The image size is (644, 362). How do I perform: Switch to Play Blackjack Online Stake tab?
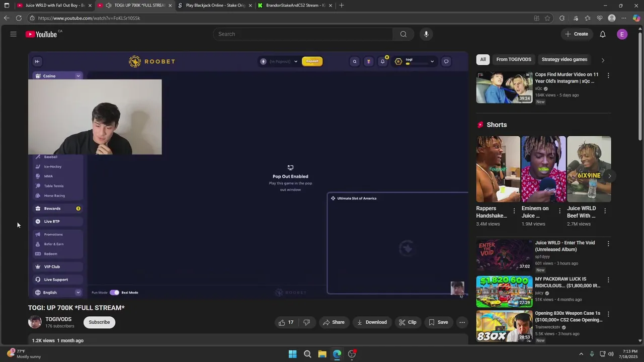215,5
